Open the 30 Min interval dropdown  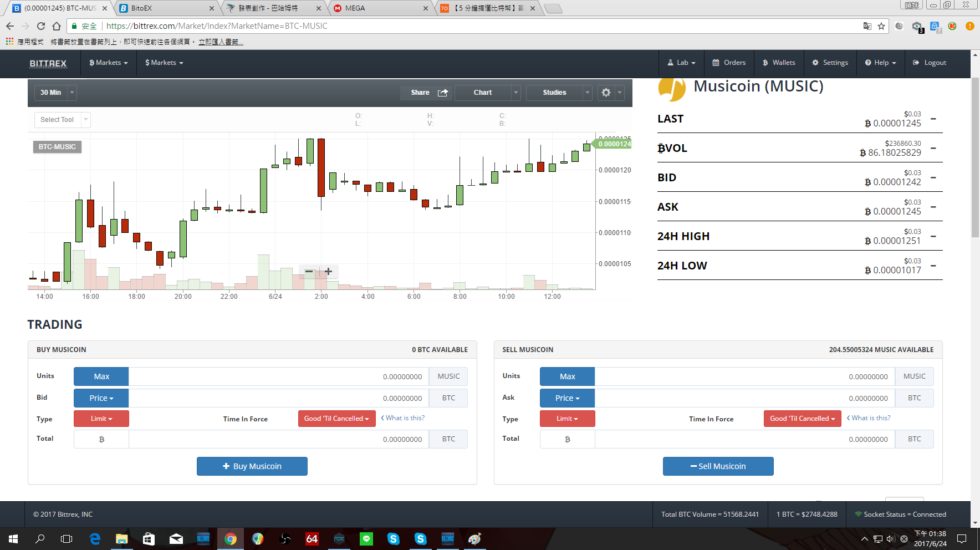click(55, 93)
